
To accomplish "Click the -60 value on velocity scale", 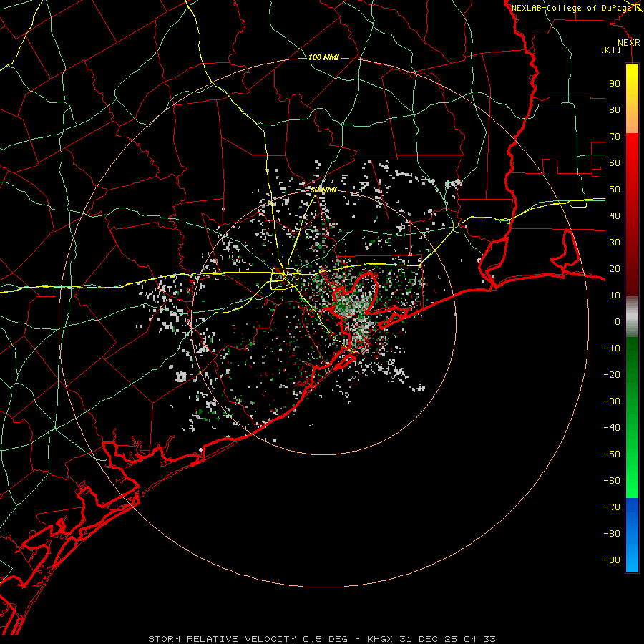I will tap(612, 481).
